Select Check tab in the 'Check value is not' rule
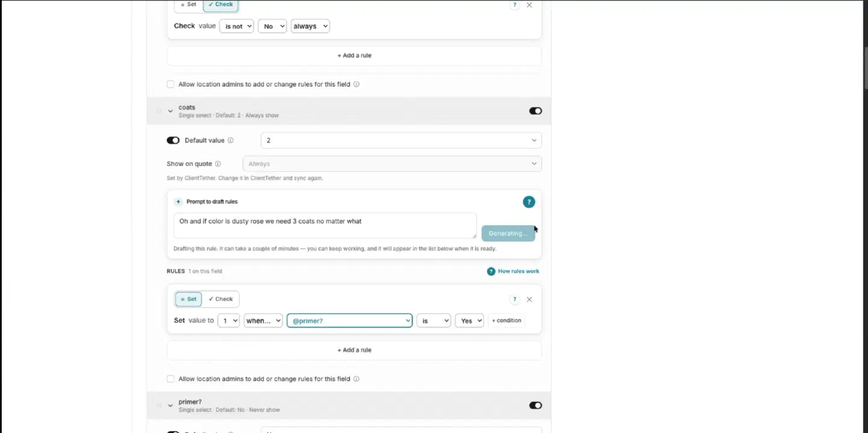868x433 pixels. point(221,5)
